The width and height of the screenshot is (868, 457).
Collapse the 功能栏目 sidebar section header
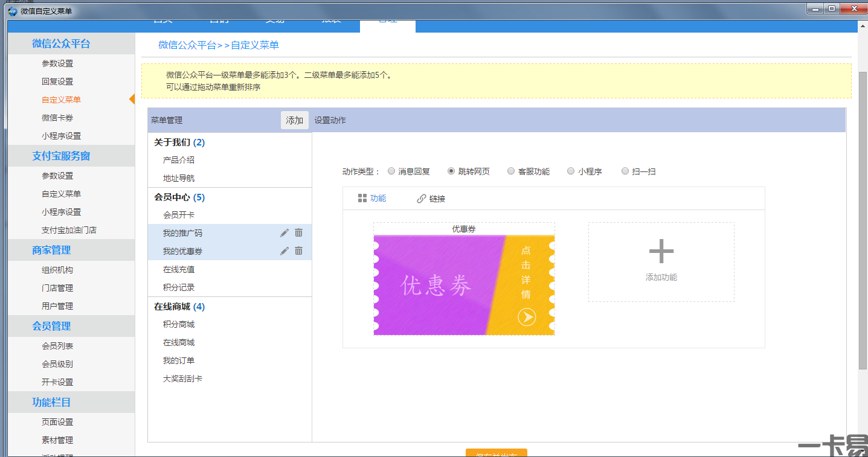(x=71, y=402)
